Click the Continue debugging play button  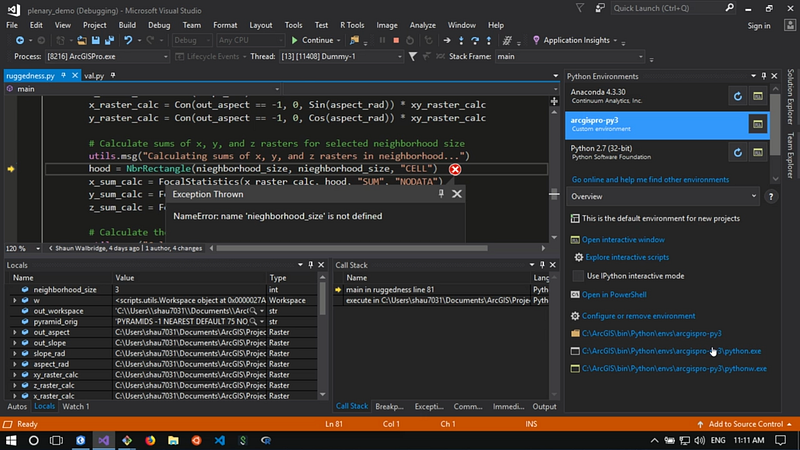tap(294, 40)
